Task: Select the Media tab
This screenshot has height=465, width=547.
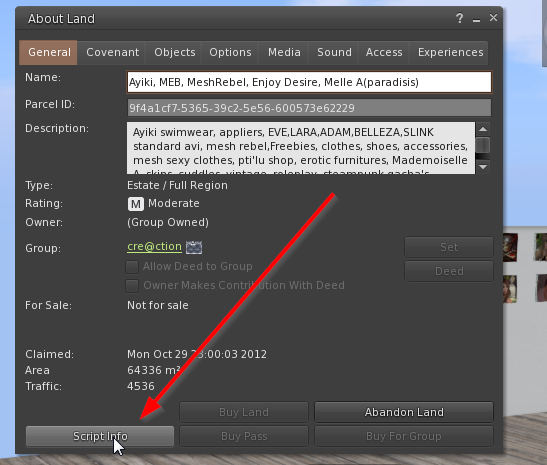Action: (284, 52)
